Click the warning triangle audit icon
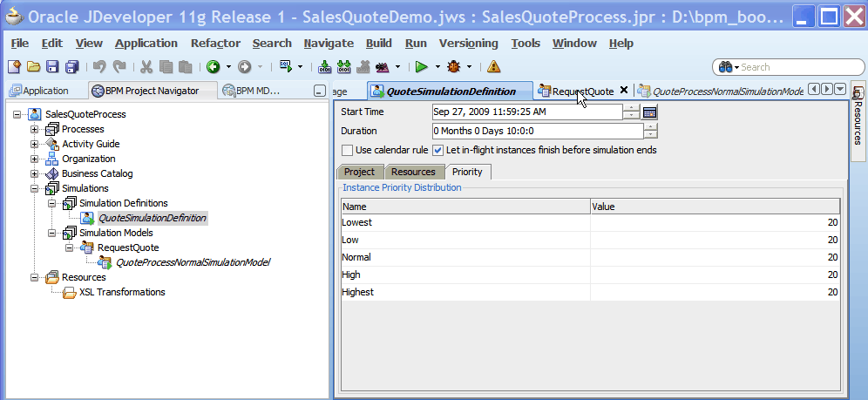The width and height of the screenshot is (868, 400). [x=494, y=67]
